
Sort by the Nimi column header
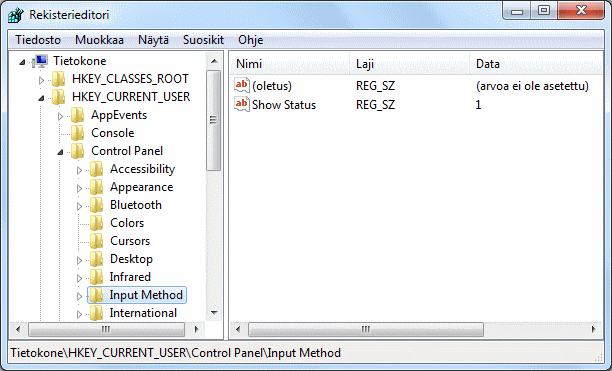tap(290, 64)
